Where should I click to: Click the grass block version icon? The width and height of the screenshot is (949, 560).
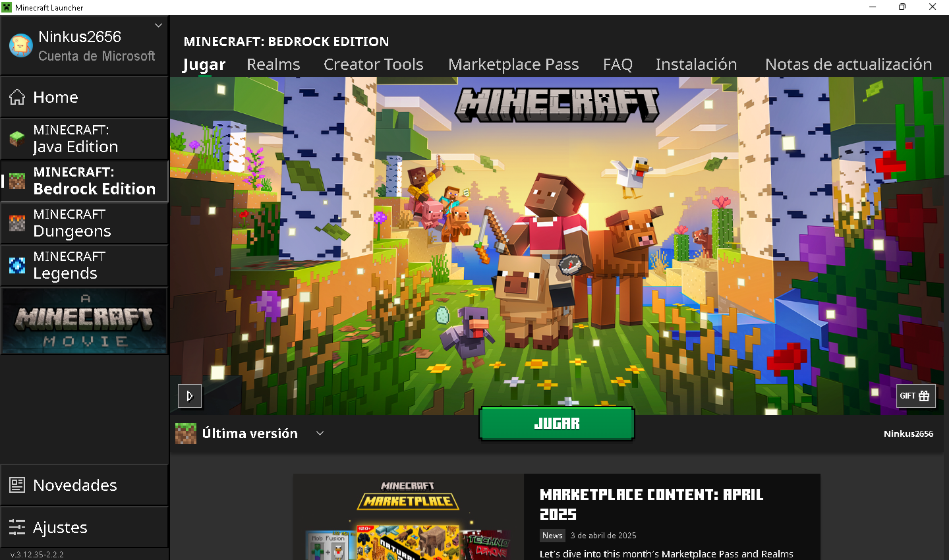(x=186, y=434)
